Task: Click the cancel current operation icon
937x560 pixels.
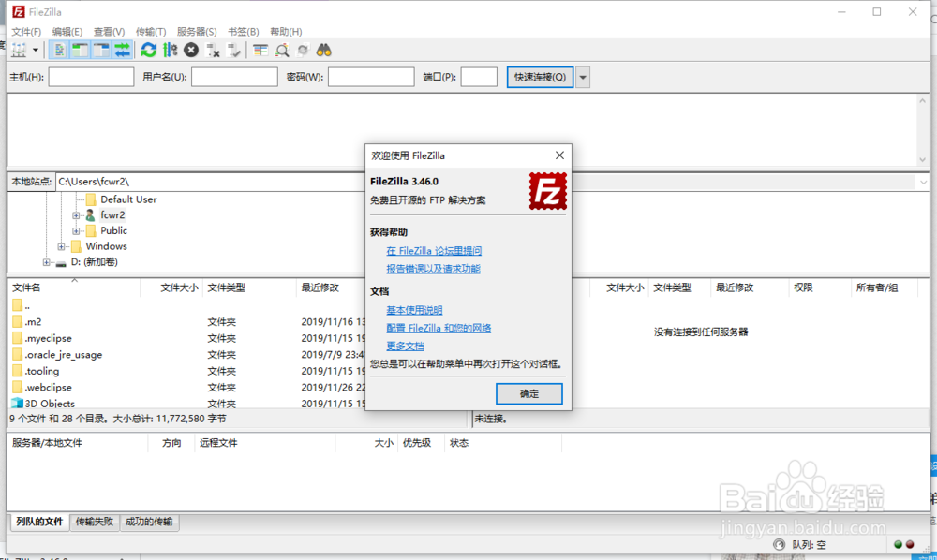Action: tap(191, 51)
